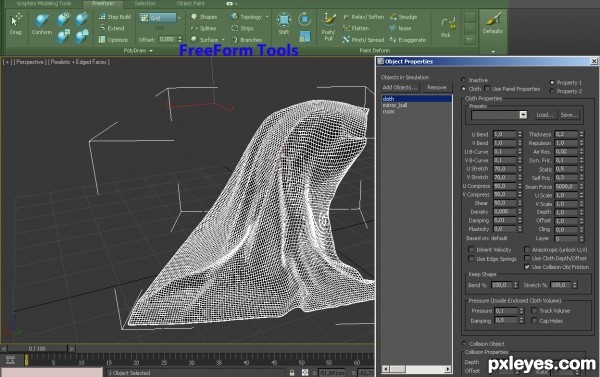The height and width of the screenshot is (377, 600).
Task: Activate the Shift tool
Action: (x=284, y=24)
